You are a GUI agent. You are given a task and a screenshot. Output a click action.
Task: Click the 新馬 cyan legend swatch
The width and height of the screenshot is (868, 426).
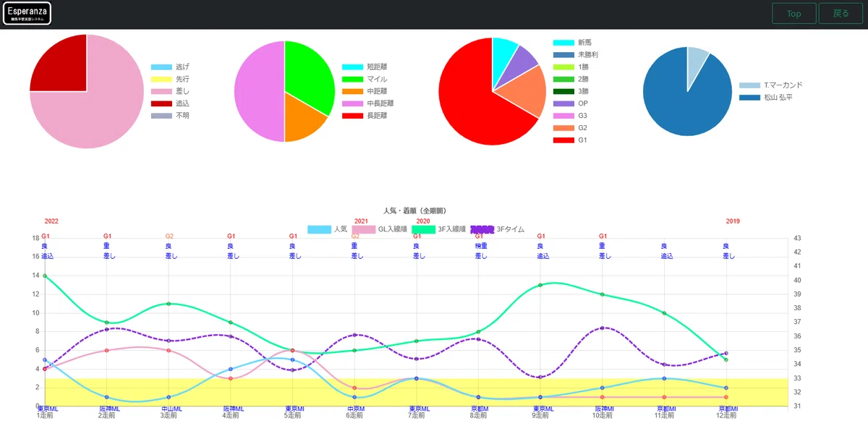point(563,43)
